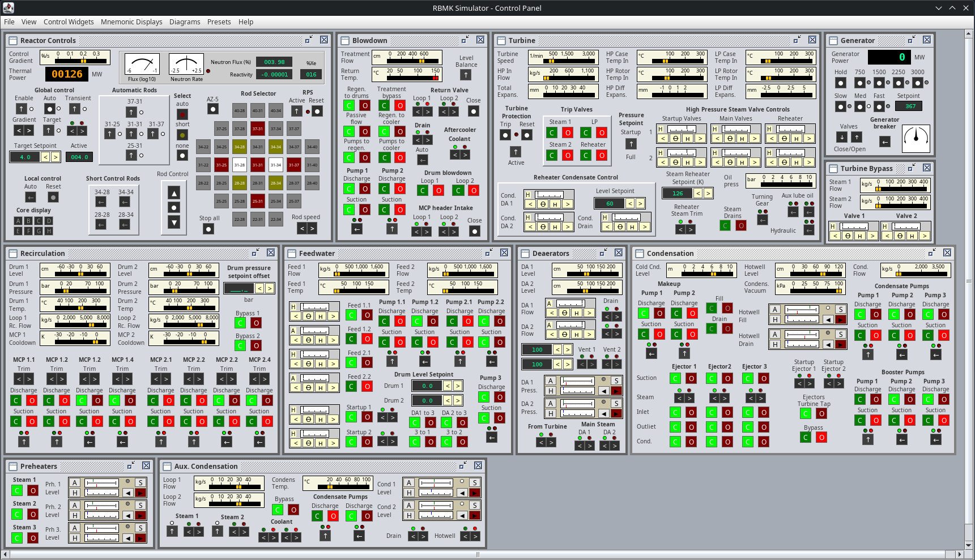Toggle automatic rod 37-31 switch
Image resolution: width=975 pixels, height=560 pixels.
coord(131,112)
